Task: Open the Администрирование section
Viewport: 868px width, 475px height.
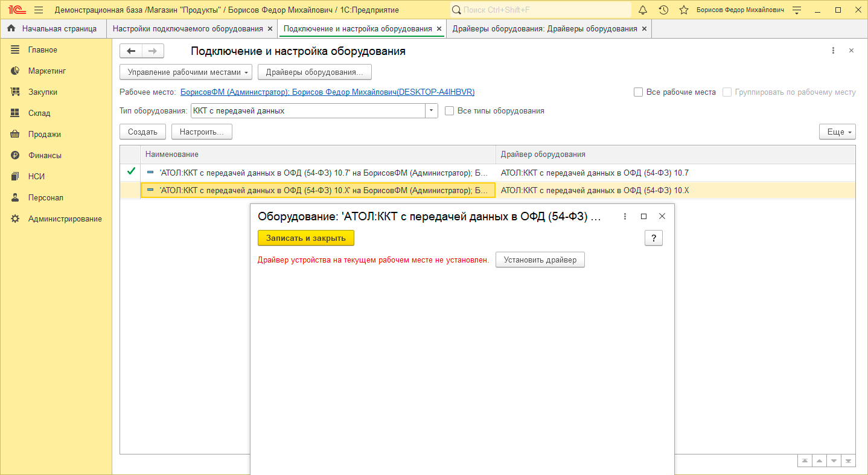Action: coord(65,218)
